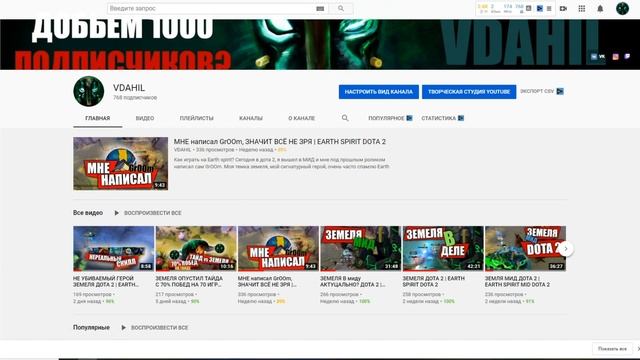Open the notifications bell

tap(600, 8)
